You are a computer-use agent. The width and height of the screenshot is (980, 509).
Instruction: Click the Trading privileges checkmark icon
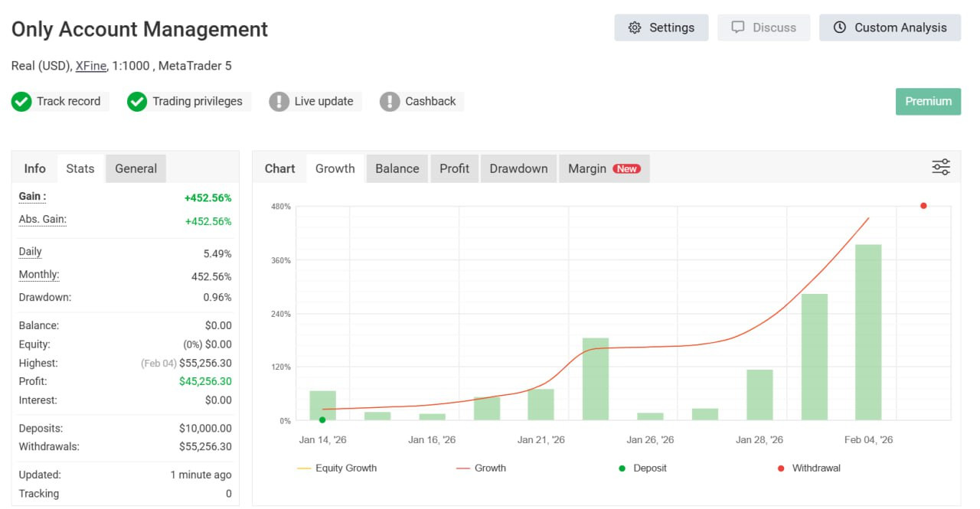(x=137, y=102)
